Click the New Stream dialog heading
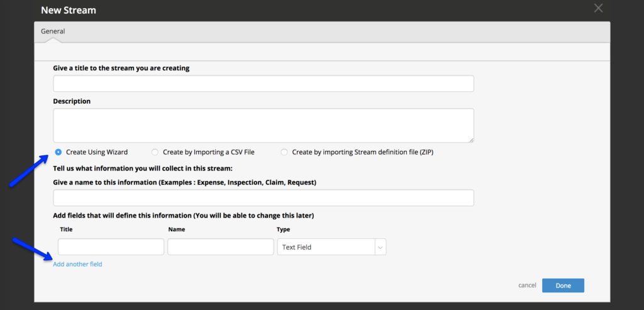This screenshot has height=310, width=644. (x=69, y=11)
